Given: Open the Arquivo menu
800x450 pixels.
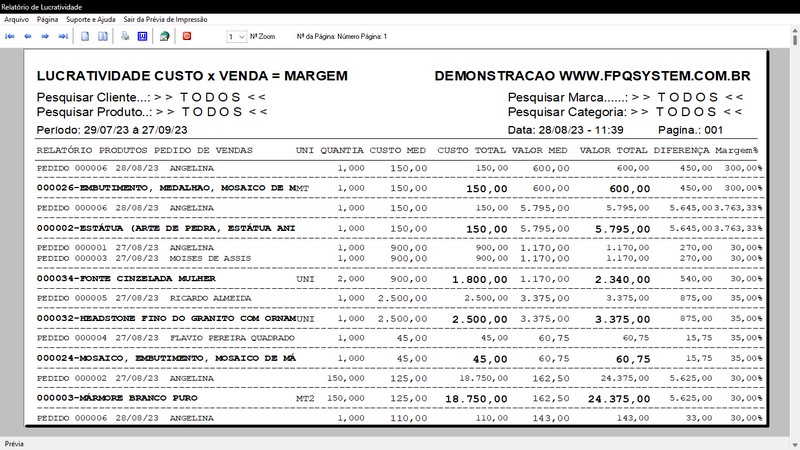Looking at the screenshot, I should click(16, 19).
